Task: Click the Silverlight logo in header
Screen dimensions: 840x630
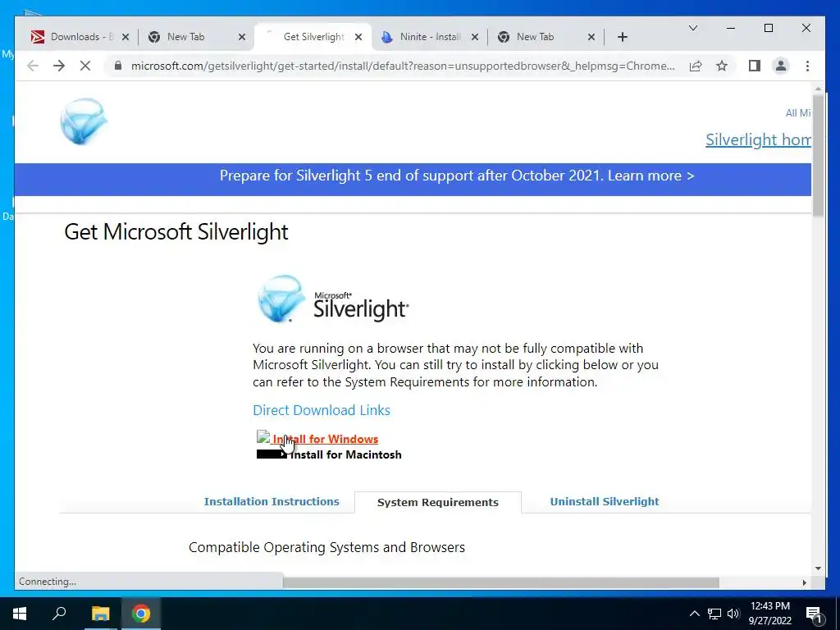Action: (x=84, y=121)
